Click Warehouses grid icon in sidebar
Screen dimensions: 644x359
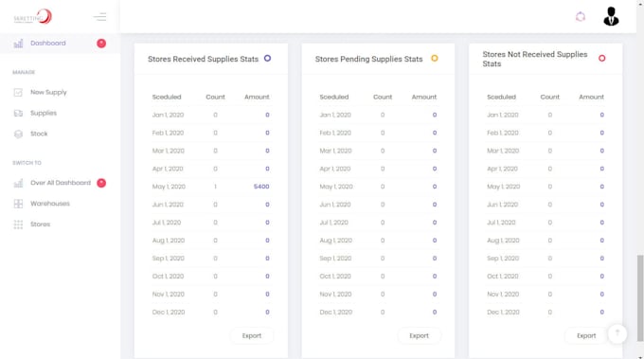pos(18,204)
